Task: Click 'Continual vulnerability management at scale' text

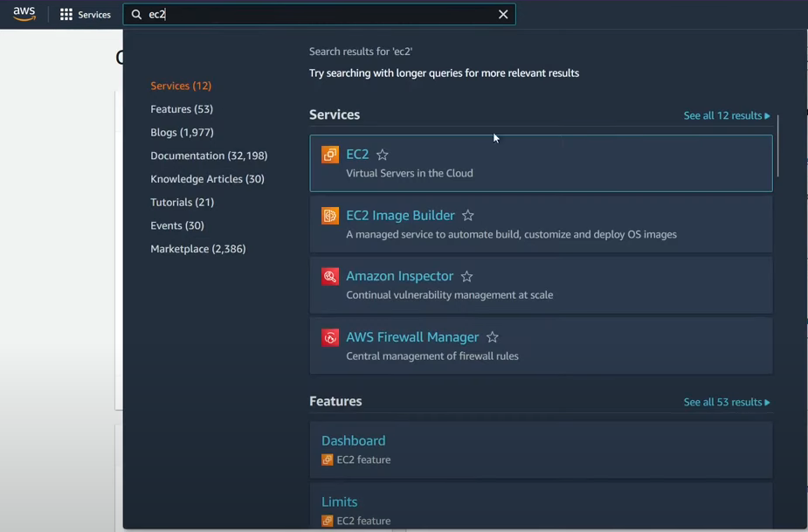Action: click(449, 295)
